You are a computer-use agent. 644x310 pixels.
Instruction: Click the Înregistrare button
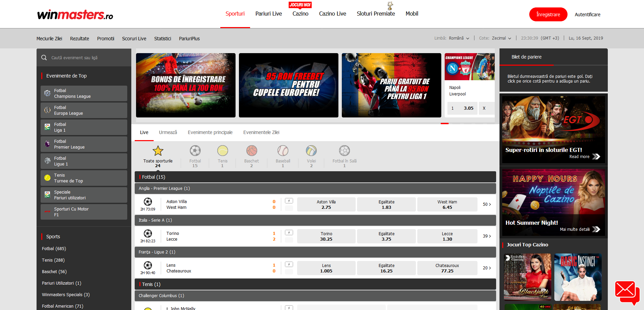548,15
